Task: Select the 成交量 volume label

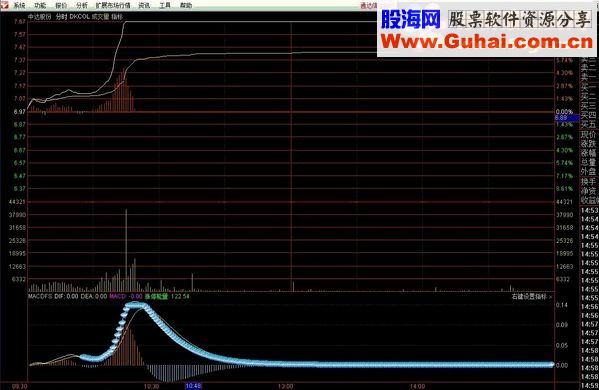Action: pos(100,17)
